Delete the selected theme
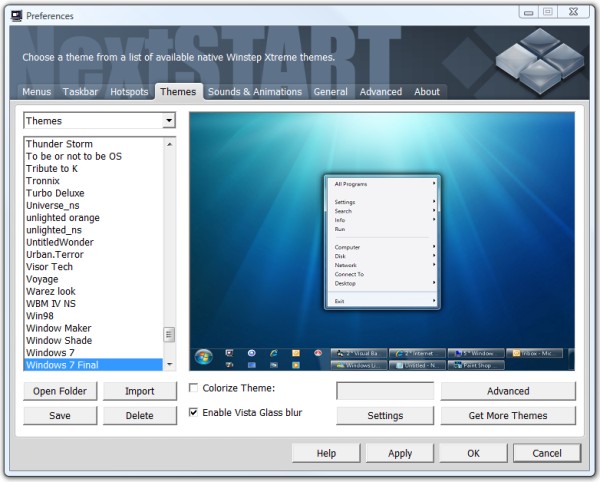Image resolution: width=600 pixels, height=482 pixels. click(140, 415)
